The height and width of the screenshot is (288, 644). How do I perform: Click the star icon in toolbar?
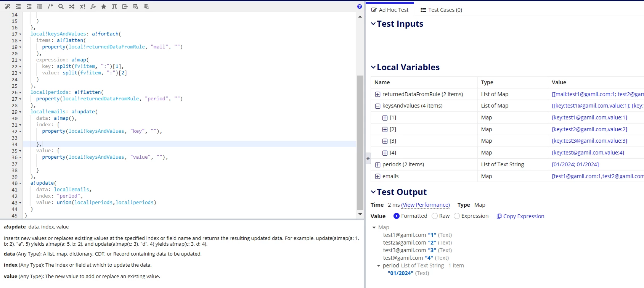pyautogui.click(x=104, y=6)
